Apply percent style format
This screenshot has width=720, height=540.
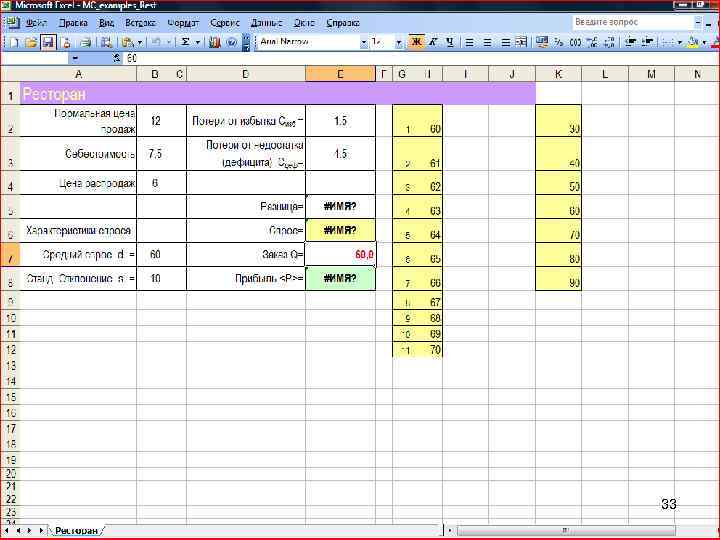[559, 42]
